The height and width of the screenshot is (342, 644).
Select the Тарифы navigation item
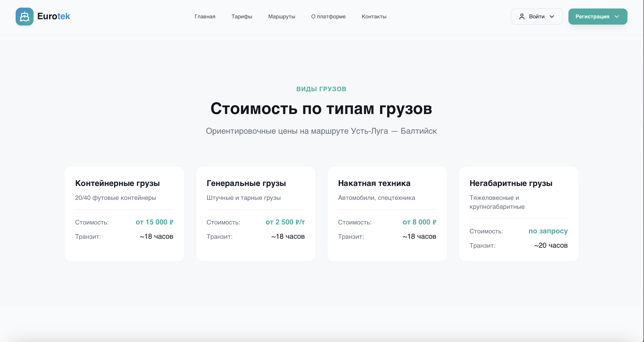[x=242, y=17]
